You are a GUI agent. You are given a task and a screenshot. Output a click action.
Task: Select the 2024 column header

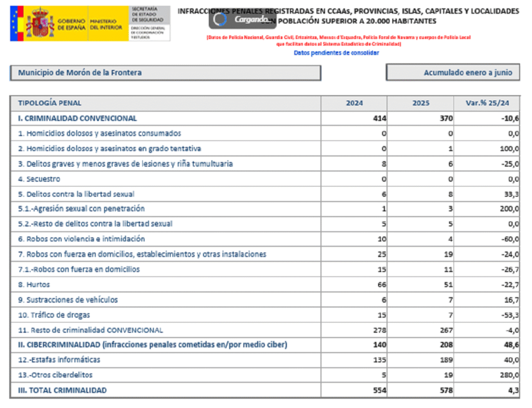[x=354, y=103]
